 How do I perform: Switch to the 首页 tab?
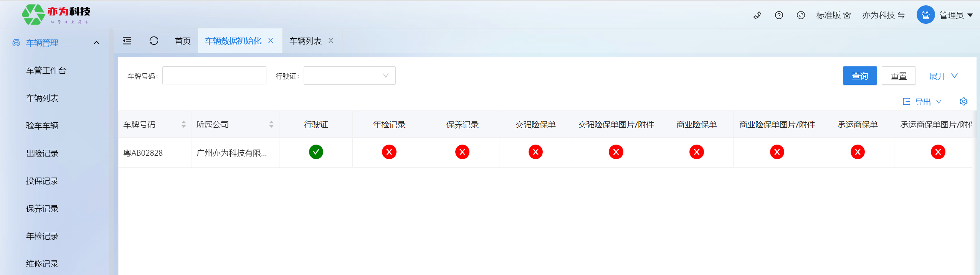point(183,41)
